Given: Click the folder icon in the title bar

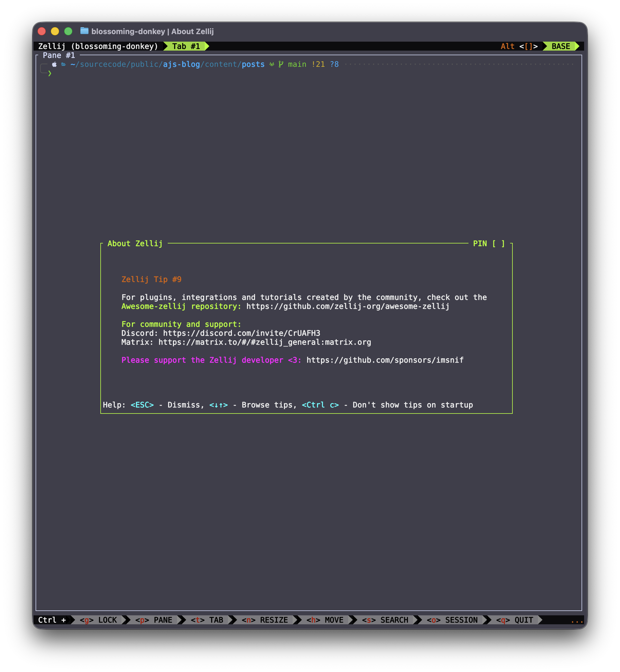Looking at the screenshot, I should 84,31.
